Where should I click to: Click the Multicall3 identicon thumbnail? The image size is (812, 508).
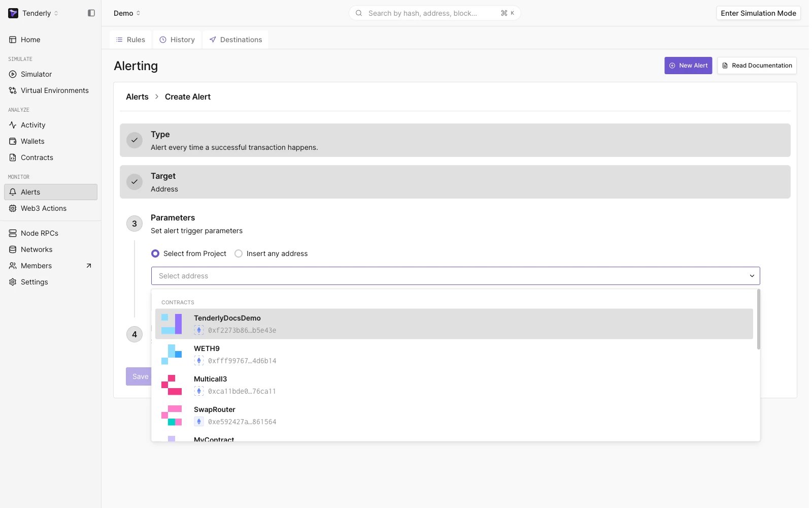pos(172,385)
